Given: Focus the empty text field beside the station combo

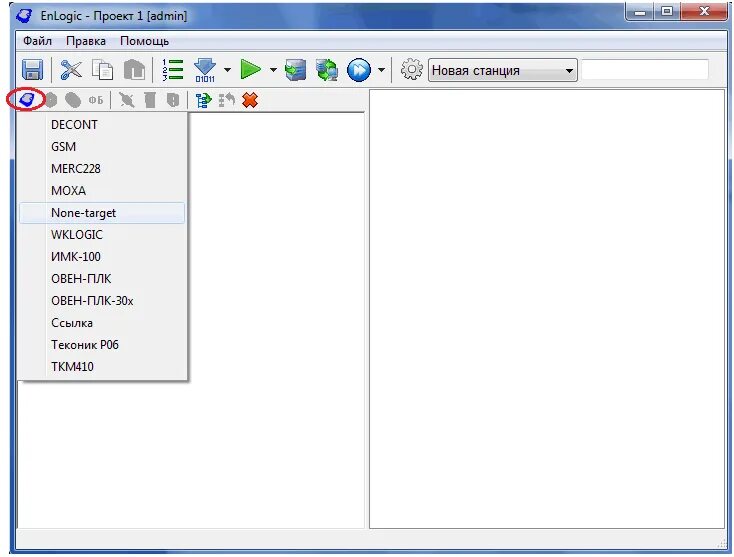Looking at the screenshot, I should point(645,70).
